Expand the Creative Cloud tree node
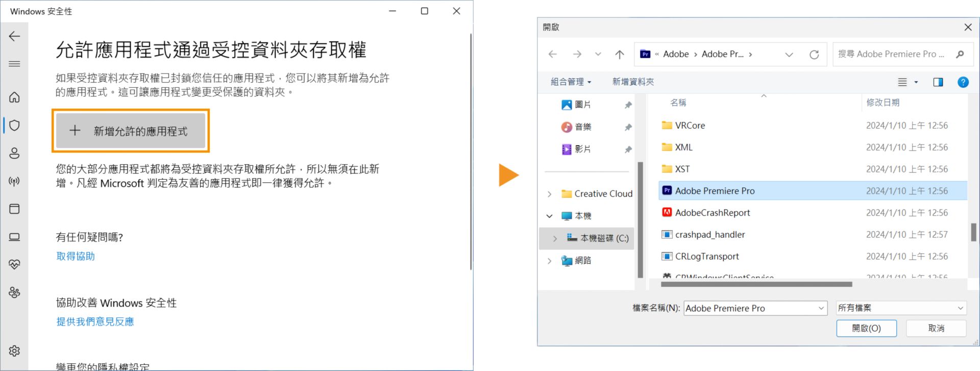980x371 pixels. click(x=549, y=194)
